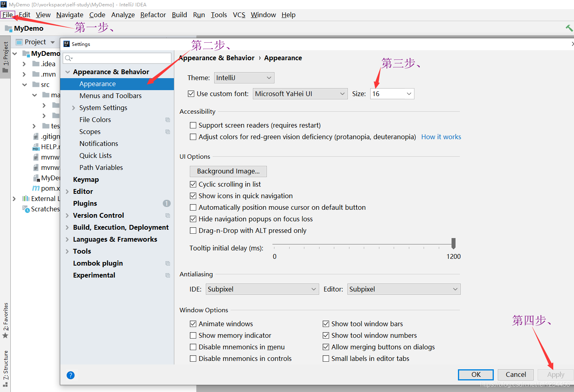The image size is (574, 392).
Task: Open the Navigate menu
Action: (70, 15)
